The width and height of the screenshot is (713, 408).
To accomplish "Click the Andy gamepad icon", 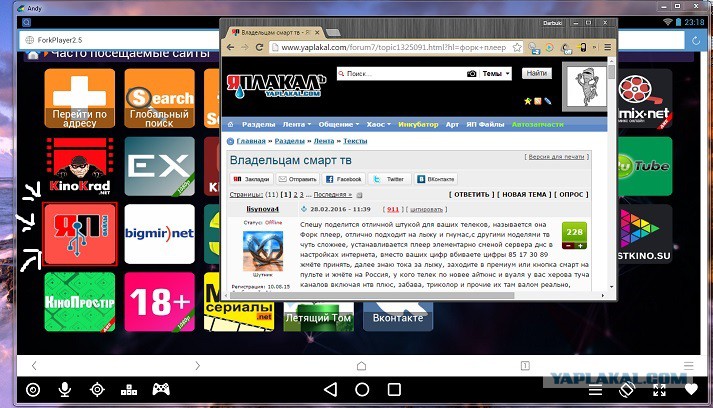I will coord(161,389).
